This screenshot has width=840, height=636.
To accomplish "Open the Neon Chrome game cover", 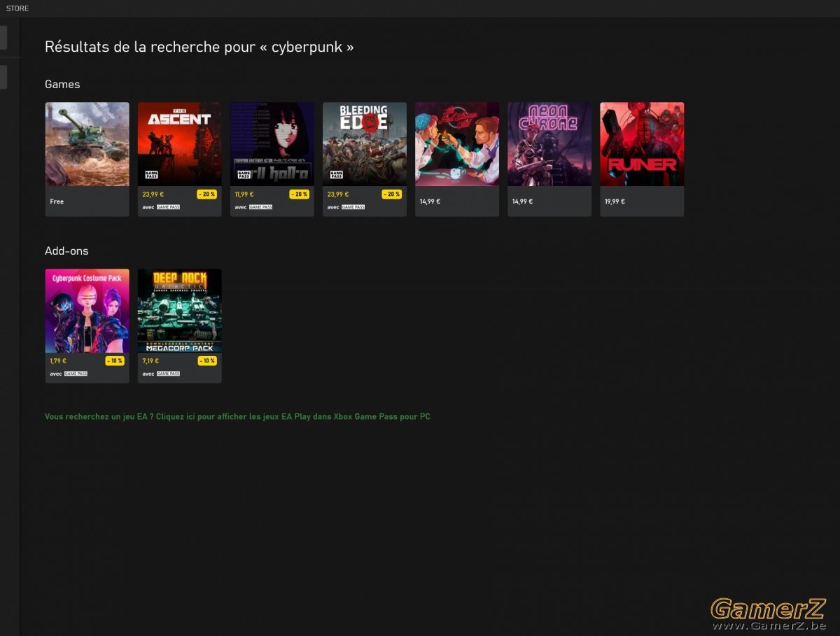I will pos(549,144).
